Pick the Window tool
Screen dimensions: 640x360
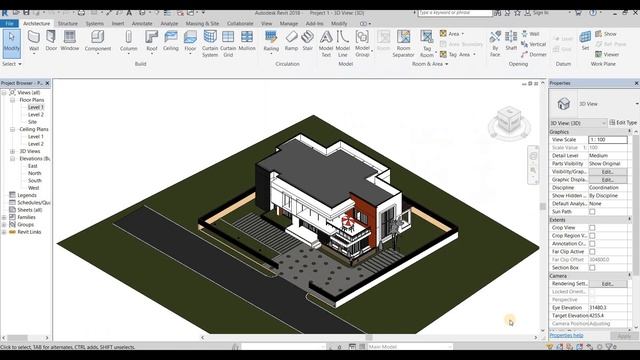(70, 41)
